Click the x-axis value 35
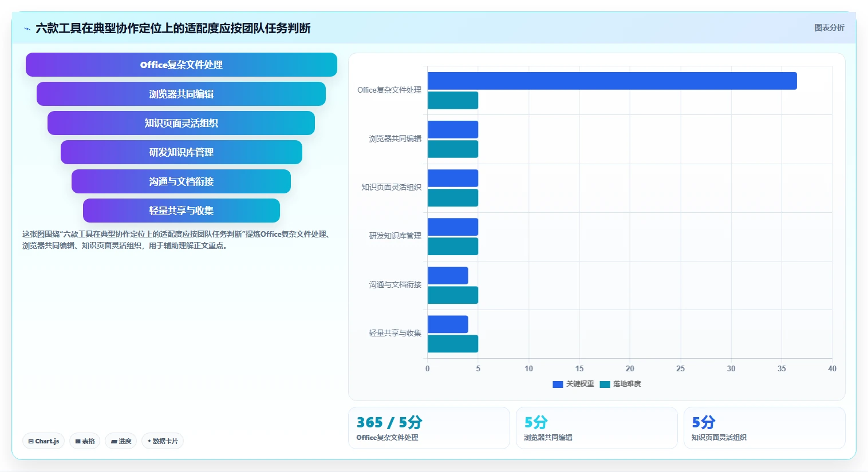The height and width of the screenshot is (472, 868). point(782,368)
